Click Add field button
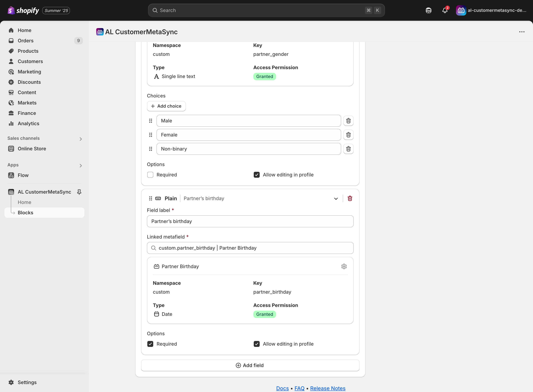The width and height of the screenshot is (533, 392). point(250,365)
